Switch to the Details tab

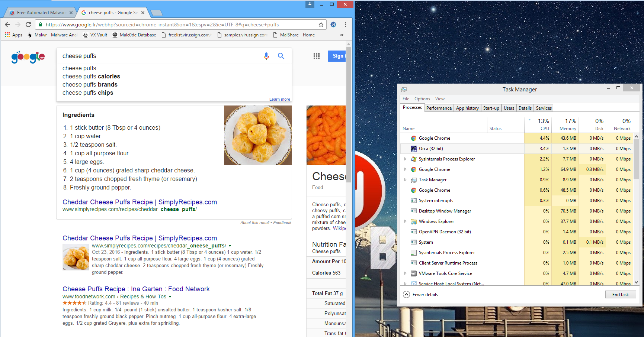525,108
